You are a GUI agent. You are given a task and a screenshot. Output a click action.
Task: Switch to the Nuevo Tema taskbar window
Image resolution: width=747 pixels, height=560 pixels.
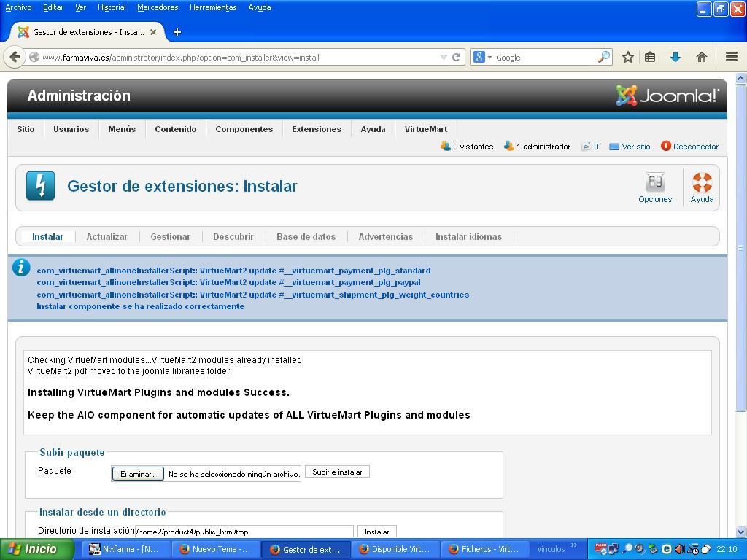217,549
